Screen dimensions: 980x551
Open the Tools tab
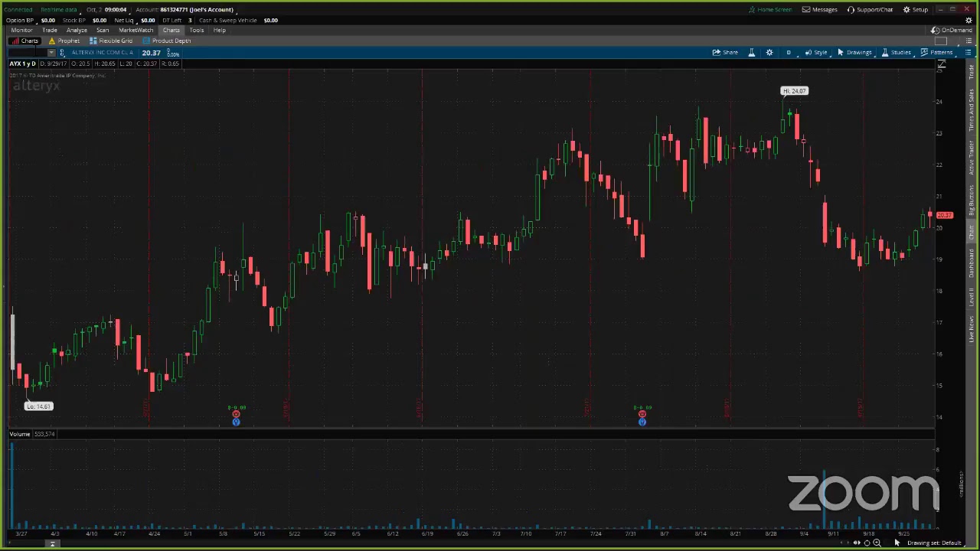pyautogui.click(x=197, y=30)
